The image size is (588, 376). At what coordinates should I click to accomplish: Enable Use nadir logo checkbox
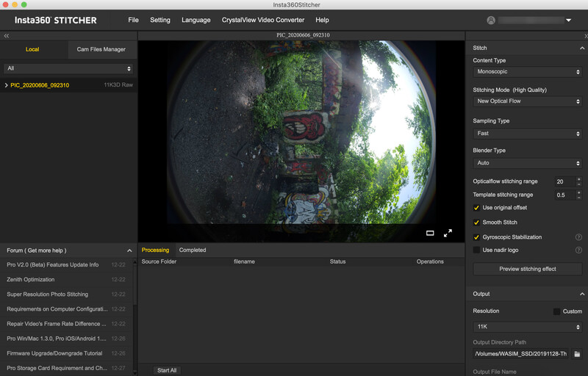click(x=476, y=250)
